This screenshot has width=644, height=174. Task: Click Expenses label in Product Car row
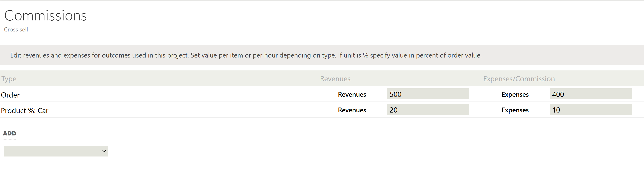coord(515,110)
